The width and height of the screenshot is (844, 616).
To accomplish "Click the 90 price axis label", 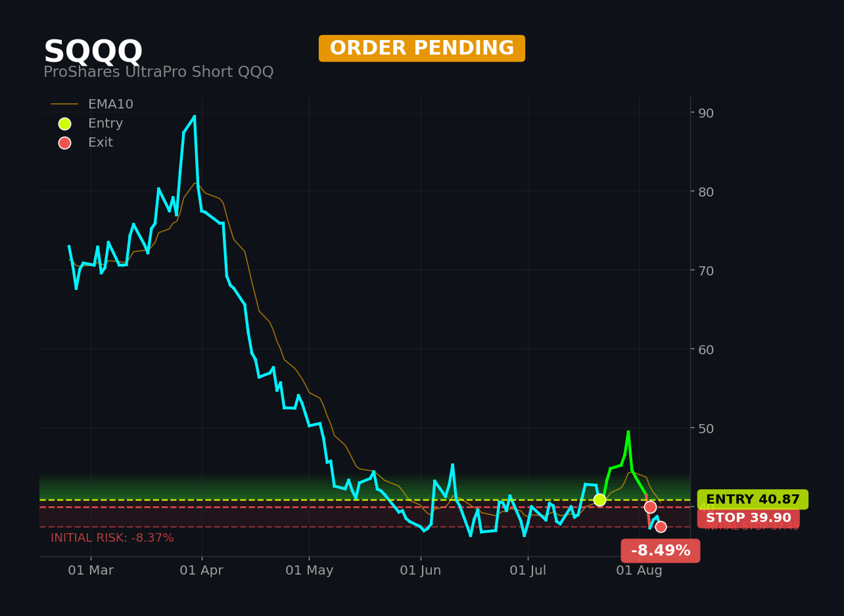I will (706, 112).
